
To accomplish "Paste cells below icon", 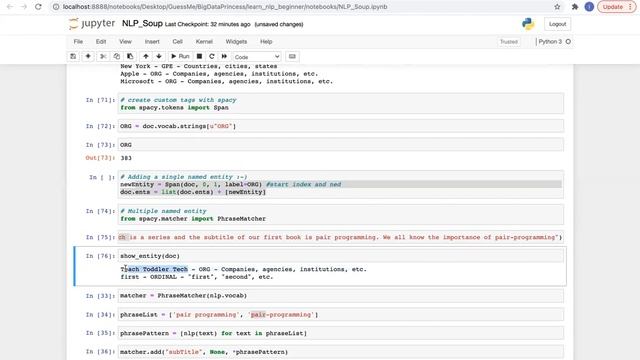I will point(130,56).
